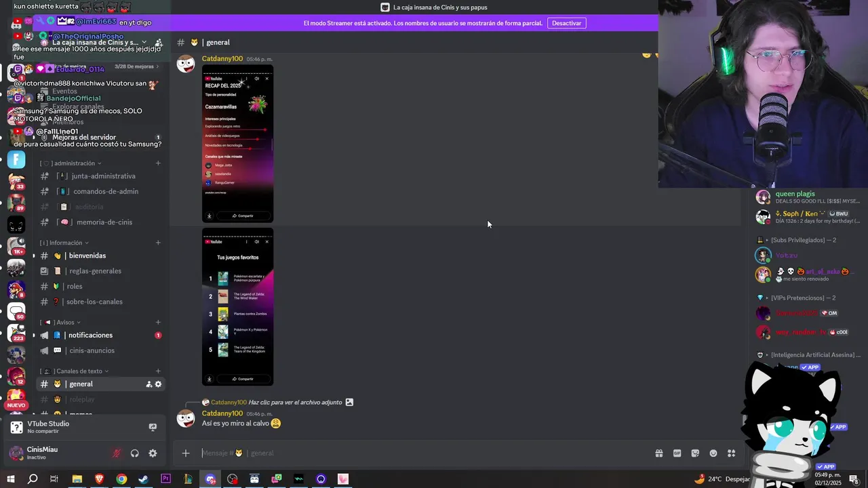Open the server with 33 badge in sidebar
The image size is (868, 488).
click(16, 182)
